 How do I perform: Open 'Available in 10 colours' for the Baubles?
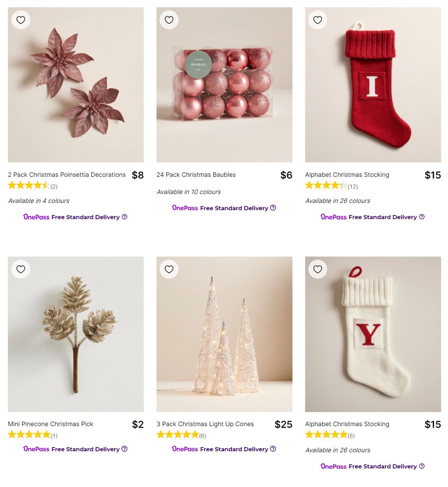(188, 192)
